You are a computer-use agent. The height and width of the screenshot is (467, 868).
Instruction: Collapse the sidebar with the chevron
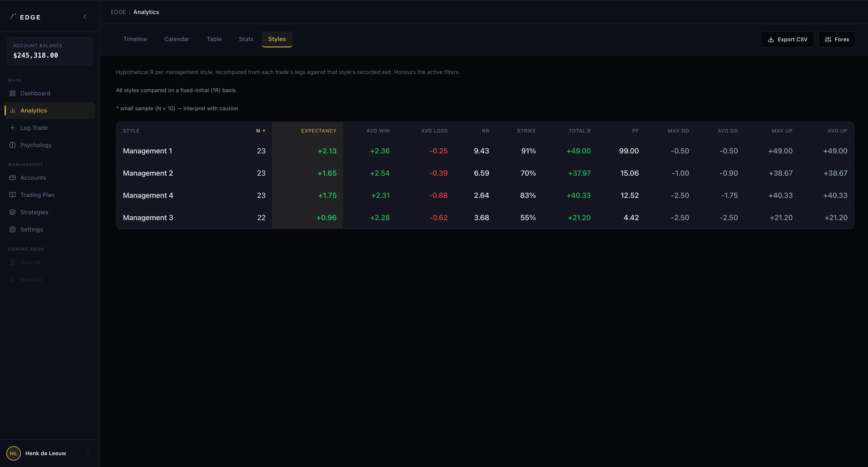[85, 17]
